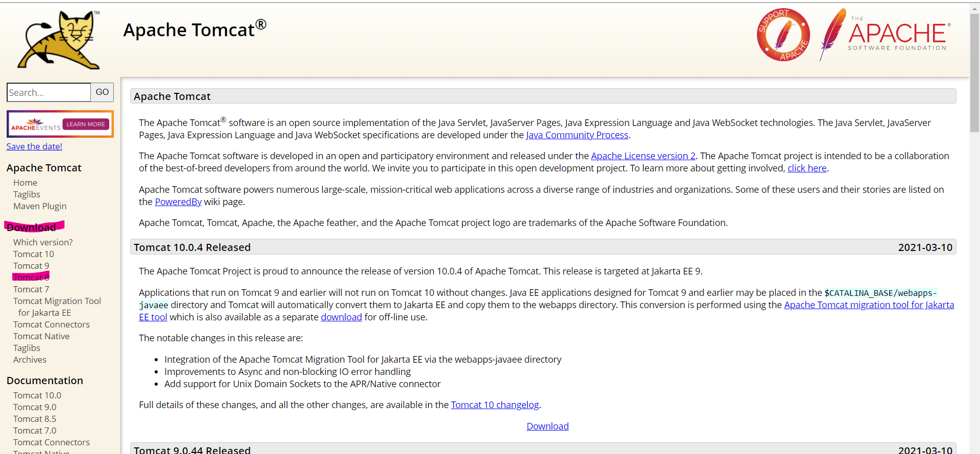Open Tomcat 9.0 documentation
This screenshot has width=980, height=454.
coord(35,407)
